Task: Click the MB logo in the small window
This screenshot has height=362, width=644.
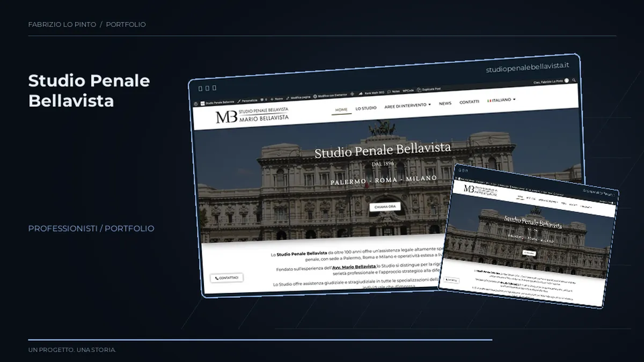Action: point(480,190)
